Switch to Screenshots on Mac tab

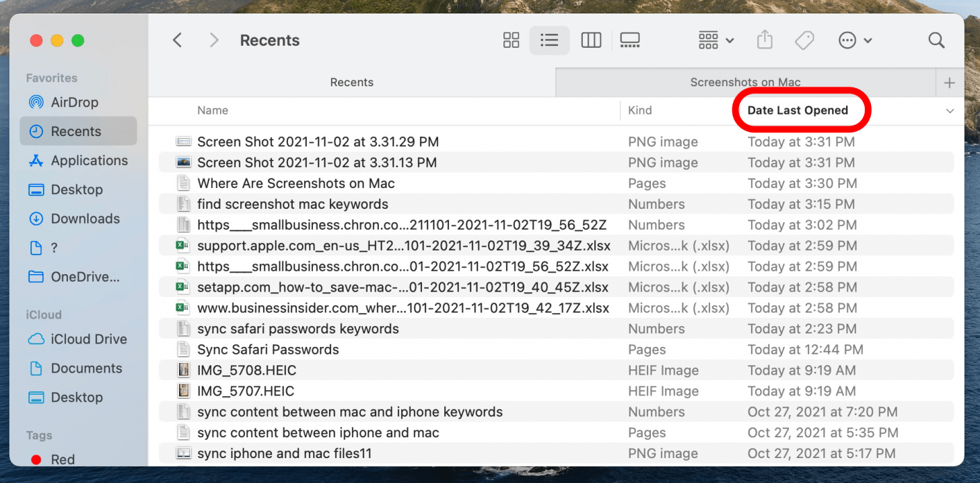(x=745, y=82)
